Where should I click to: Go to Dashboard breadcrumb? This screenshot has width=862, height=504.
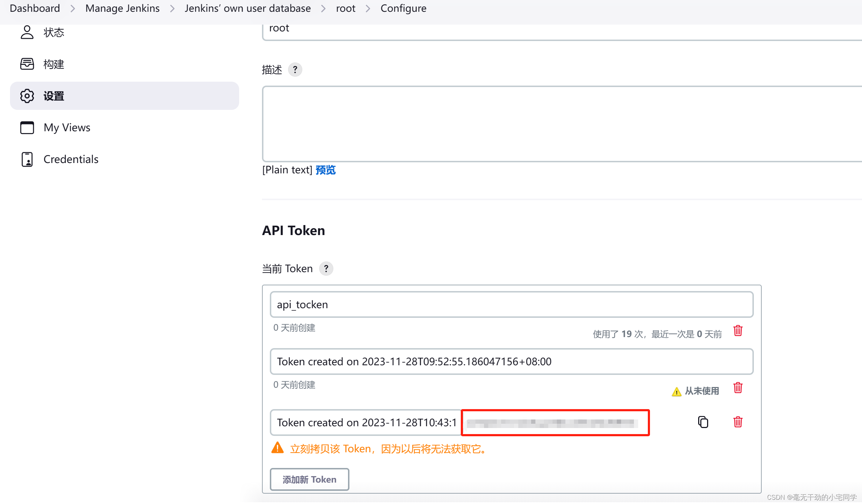point(35,8)
